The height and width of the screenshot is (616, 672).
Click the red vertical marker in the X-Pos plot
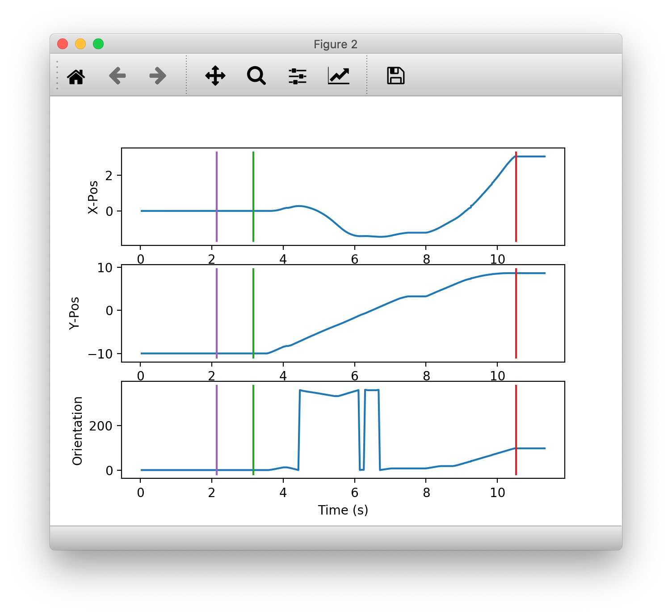click(516, 197)
